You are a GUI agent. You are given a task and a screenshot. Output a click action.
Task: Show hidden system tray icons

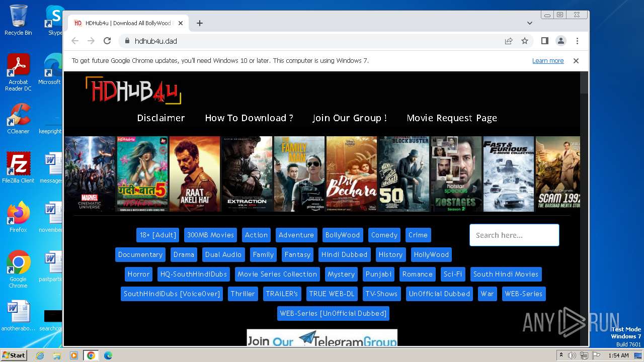pyautogui.click(x=561, y=355)
